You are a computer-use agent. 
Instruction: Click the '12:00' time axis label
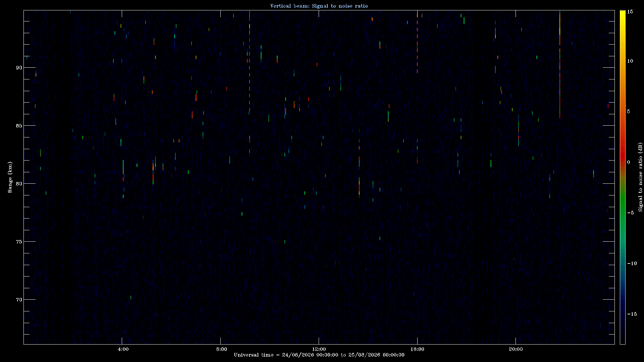[x=319, y=349]
